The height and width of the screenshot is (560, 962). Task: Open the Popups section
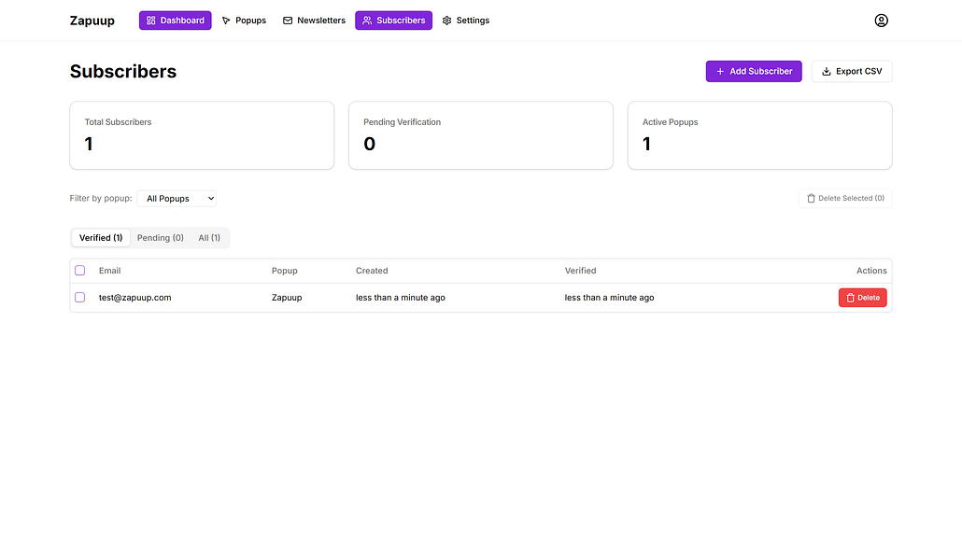tap(244, 21)
